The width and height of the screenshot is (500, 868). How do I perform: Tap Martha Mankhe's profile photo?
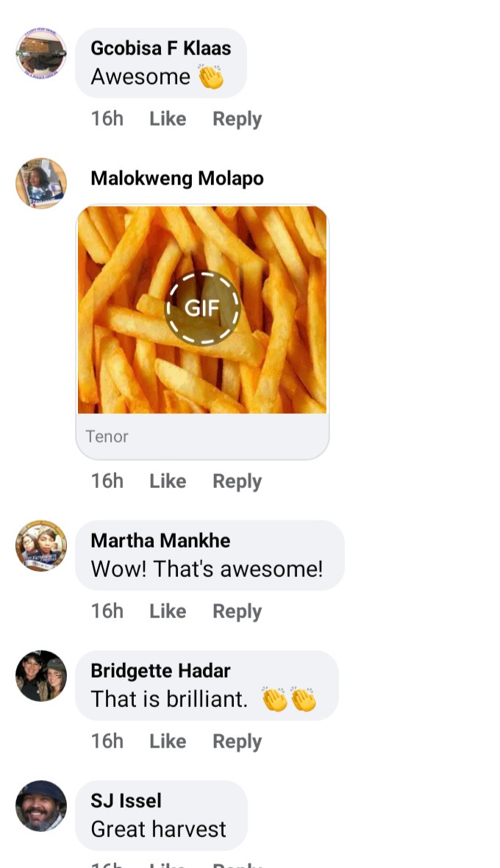coord(41,546)
